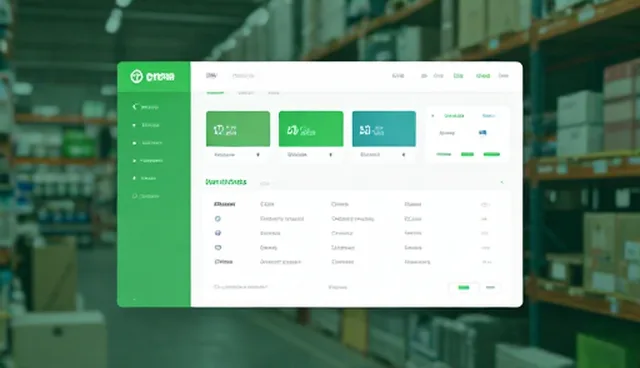Select the middle sub-tab below the header
640x368 pixels.
pos(246,93)
